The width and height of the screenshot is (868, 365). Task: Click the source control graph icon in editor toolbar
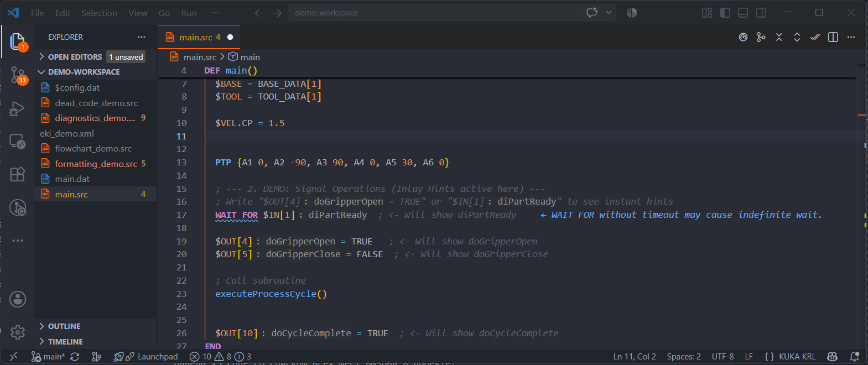[761, 37]
